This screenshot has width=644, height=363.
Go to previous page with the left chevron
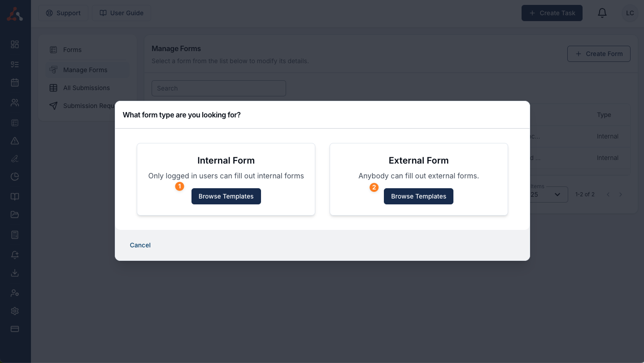point(608,194)
